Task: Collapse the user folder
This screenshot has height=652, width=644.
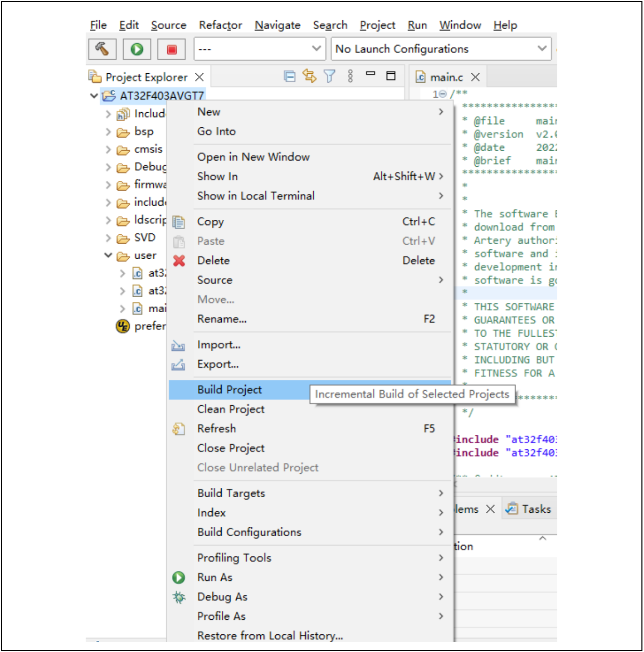Action: 108,255
